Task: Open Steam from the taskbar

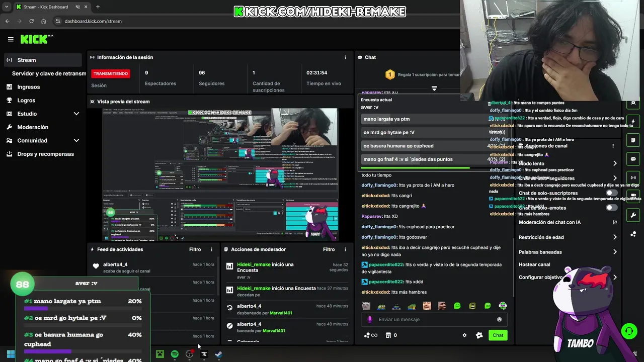Action: 218,354
